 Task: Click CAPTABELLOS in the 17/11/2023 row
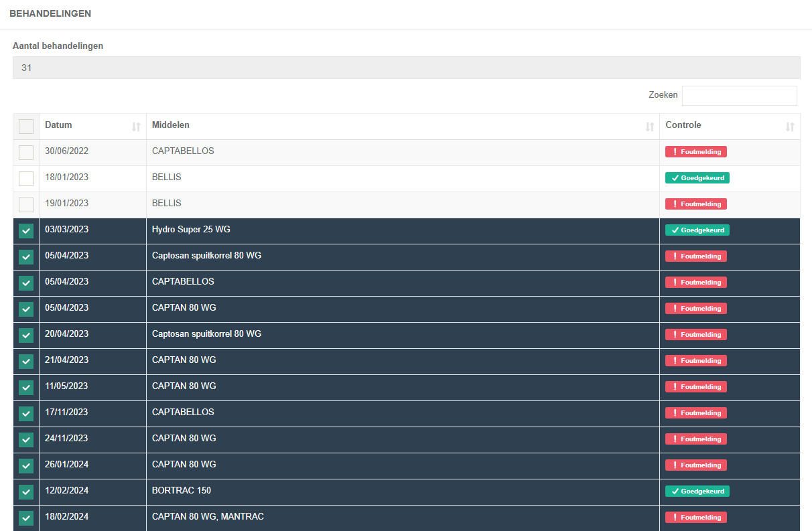point(183,412)
